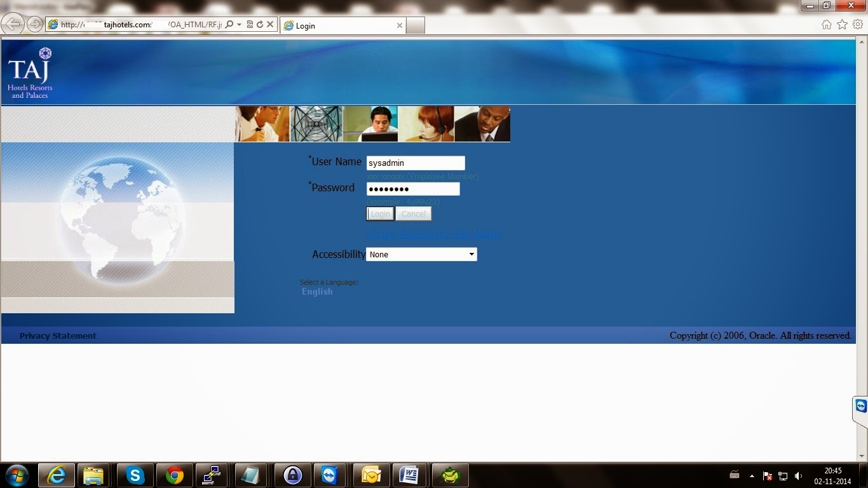This screenshot has width=868, height=488.
Task: Refresh the page using the address bar refresh icon
Action: [260, 24]
